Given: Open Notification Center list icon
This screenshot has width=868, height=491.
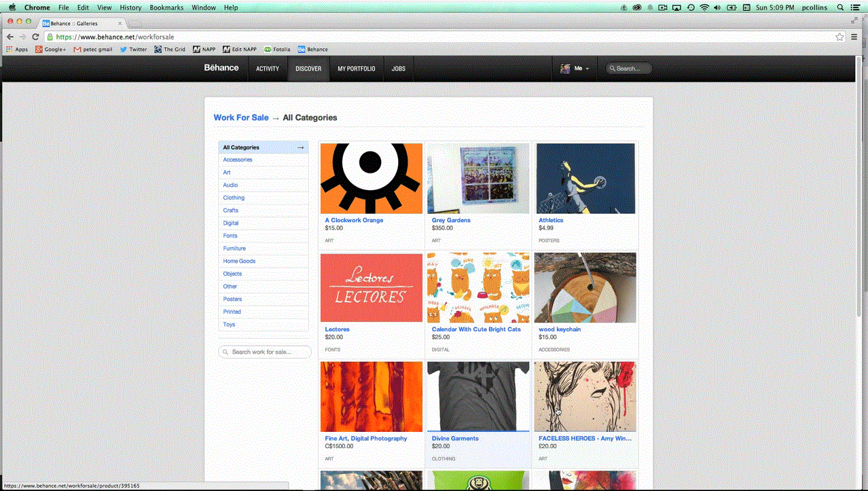Looking at the screenshot, I should 856,7.
